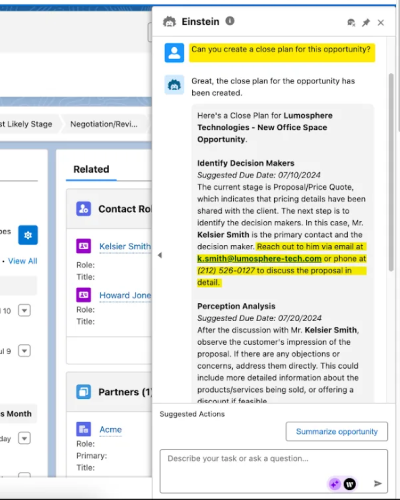This screenshot has width=400, height=500.
Task: Open the k.smith@lumosphere-tech.com email link
Action: [x=259, y=259]
